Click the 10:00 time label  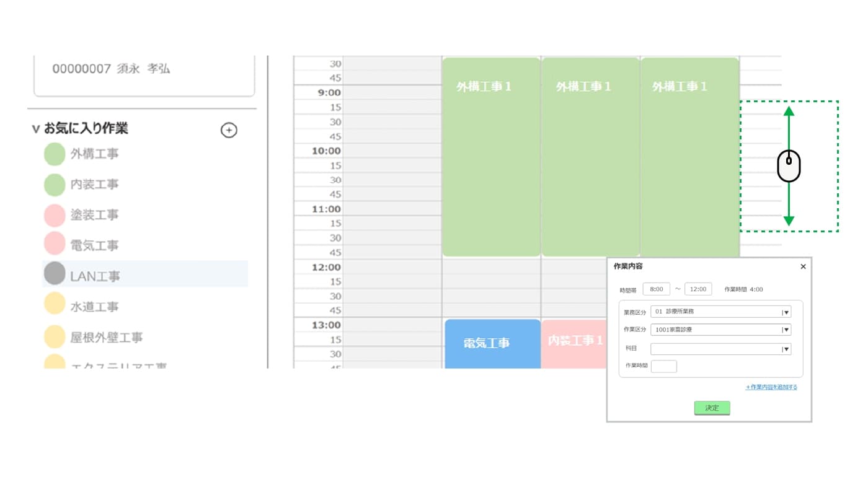point(325,151)
